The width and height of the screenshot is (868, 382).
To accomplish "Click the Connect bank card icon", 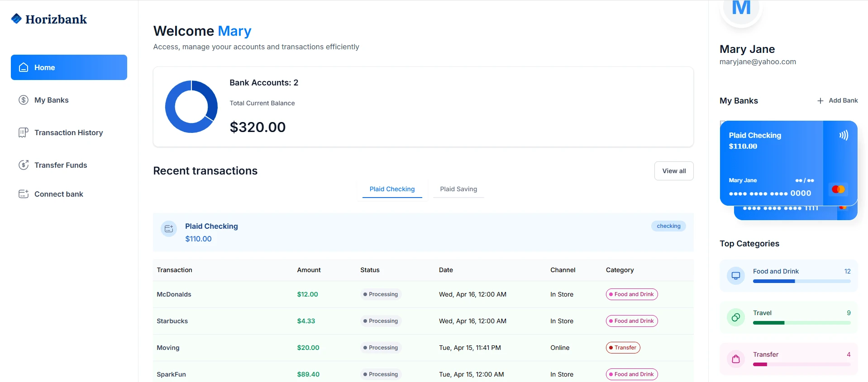I will tap(24, 194).
